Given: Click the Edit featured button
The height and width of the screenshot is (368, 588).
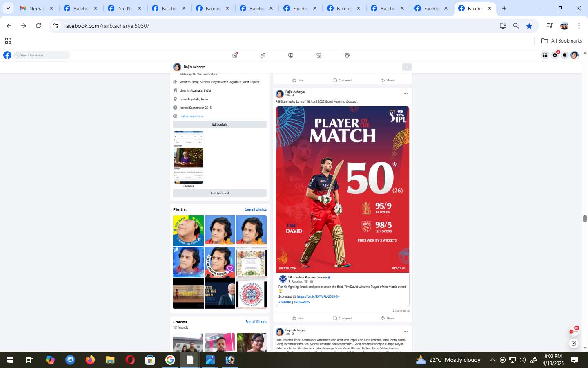Looking at the screenshot, I should tap(220, 193).
